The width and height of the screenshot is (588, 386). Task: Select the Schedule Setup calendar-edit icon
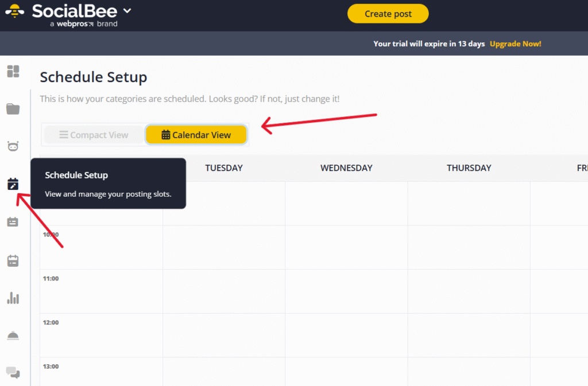pyautogui.click(x=13, y=184)
